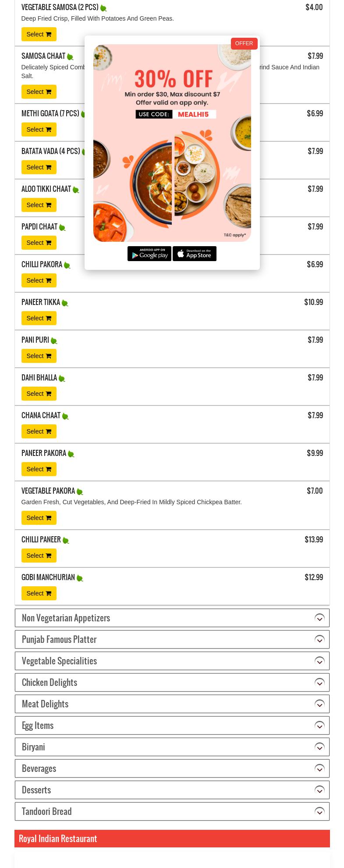Screen dimensions: 344x868
Task: Select Paneer Pakora to add to cart
Action: coord(39,469)
